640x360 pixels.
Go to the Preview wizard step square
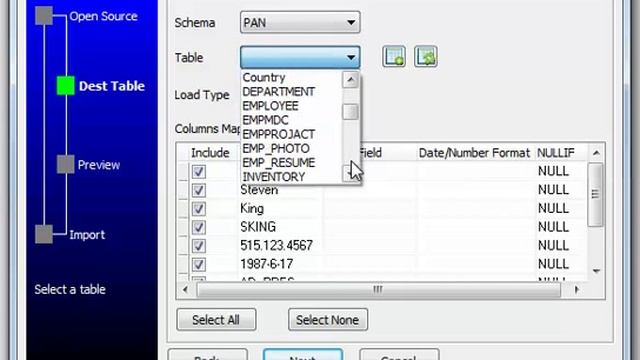point(65,164)
